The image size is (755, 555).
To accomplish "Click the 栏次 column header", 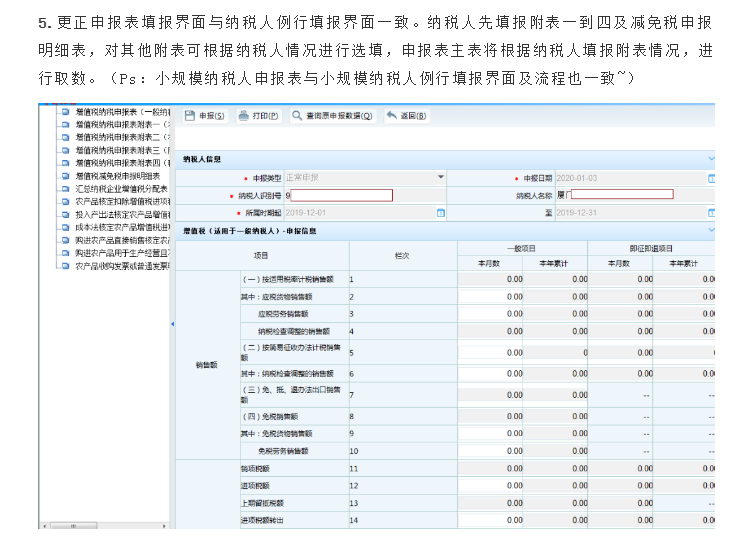I will pyautogui.click(x=402, y=256).
